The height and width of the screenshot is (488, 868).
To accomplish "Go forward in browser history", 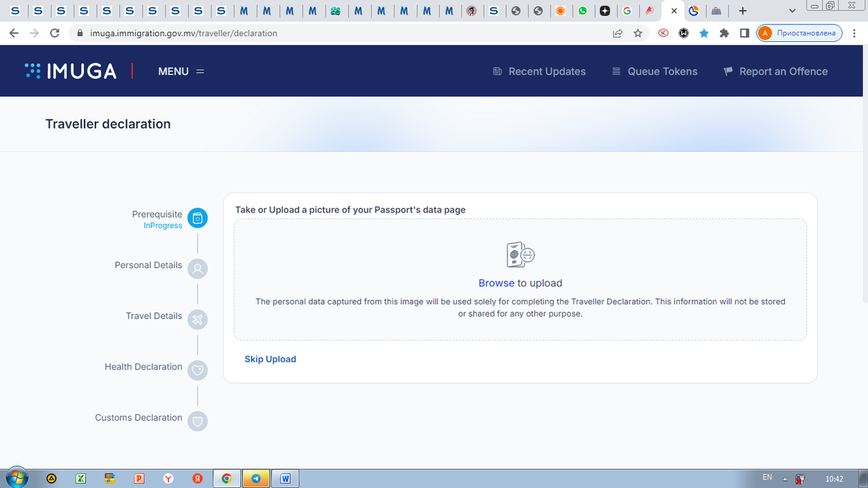I will (x=34, y=33).
